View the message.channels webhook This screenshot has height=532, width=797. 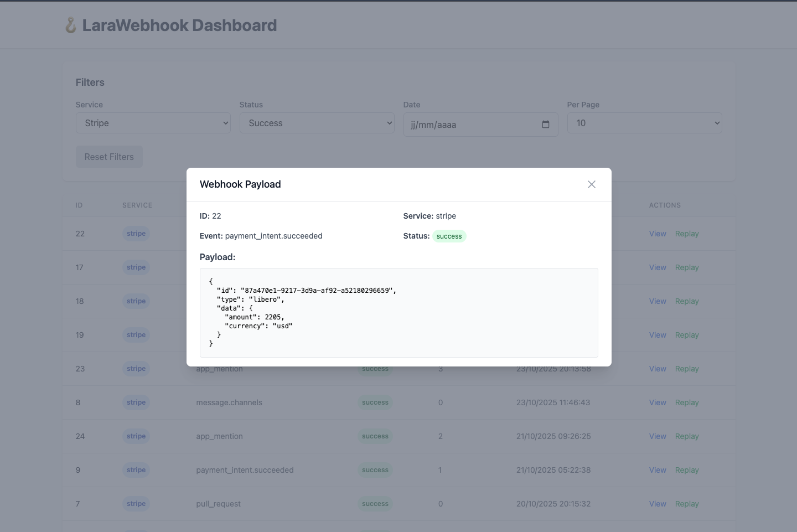pos(658,402)
